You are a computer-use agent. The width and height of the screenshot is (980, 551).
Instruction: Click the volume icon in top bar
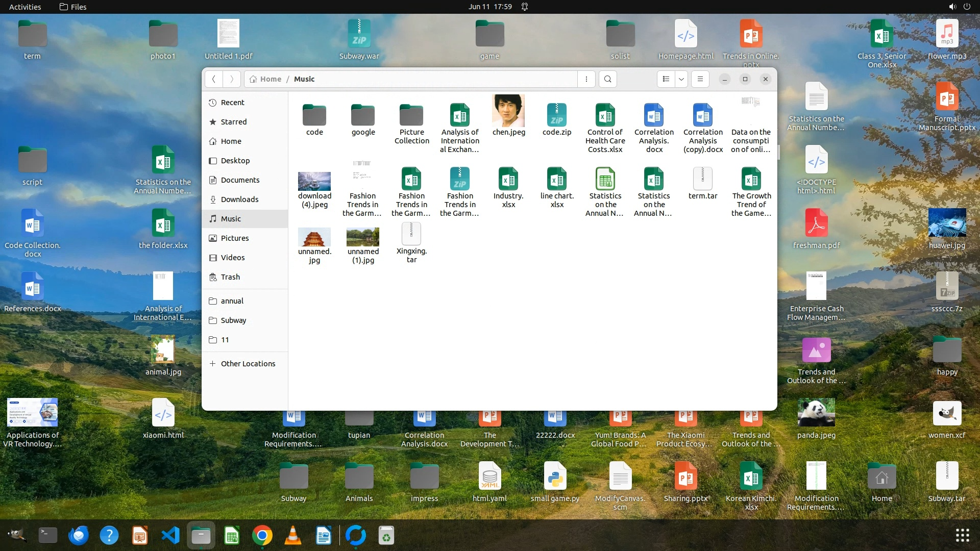point(952,7)
